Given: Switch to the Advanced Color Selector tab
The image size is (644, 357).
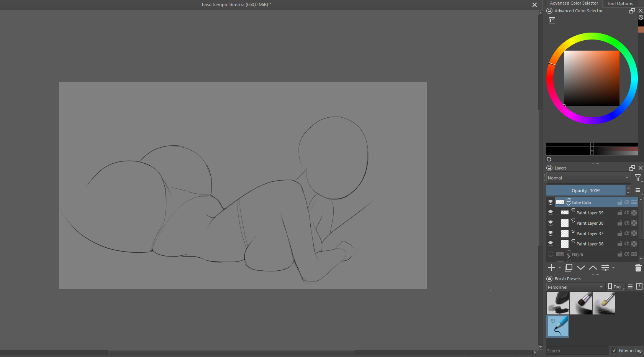Looking at the screenshot, I should point(574,3).
